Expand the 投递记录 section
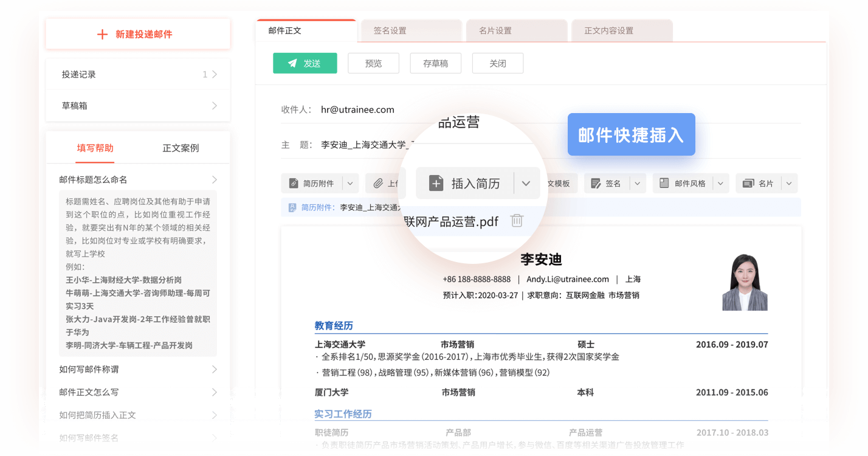868x456 pixels. [x=137, y=74]
